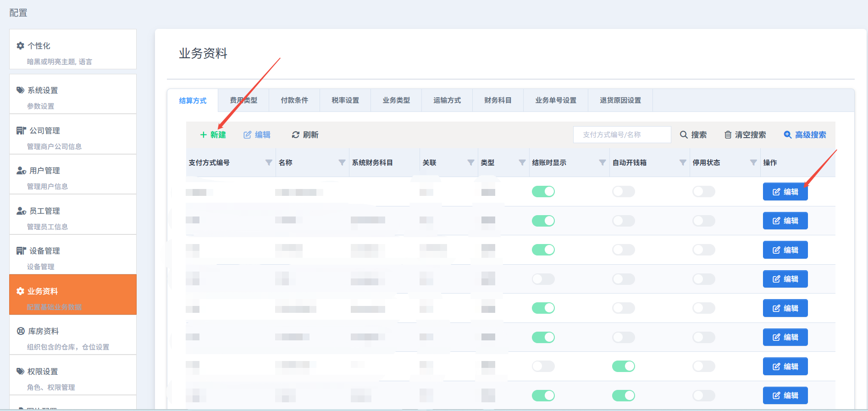This screenshot has width=868, height=411.
Task: Toggle 停用状态 switch in first row
Action: coord(704,192)
